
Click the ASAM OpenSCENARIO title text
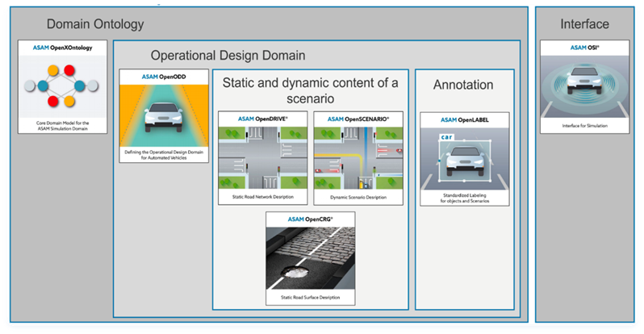(358, 119)
